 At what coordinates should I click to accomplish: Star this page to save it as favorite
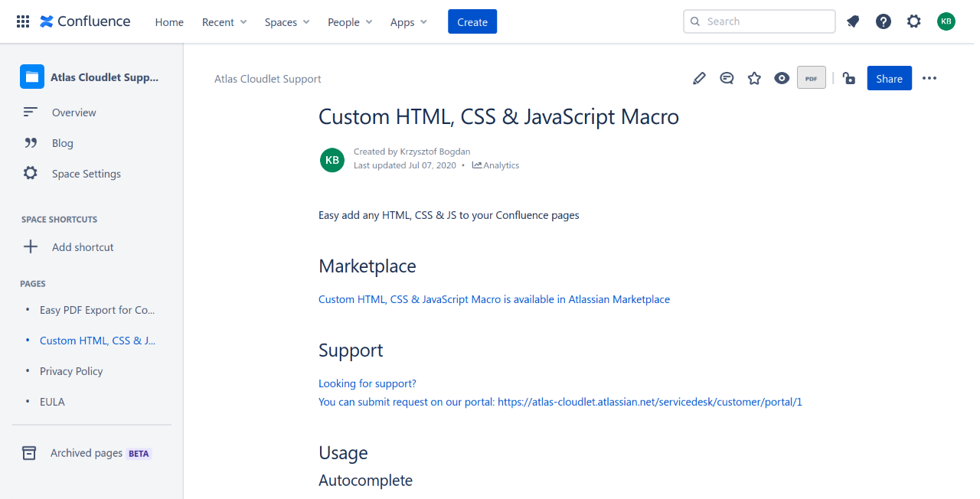[x=754, y=78]
